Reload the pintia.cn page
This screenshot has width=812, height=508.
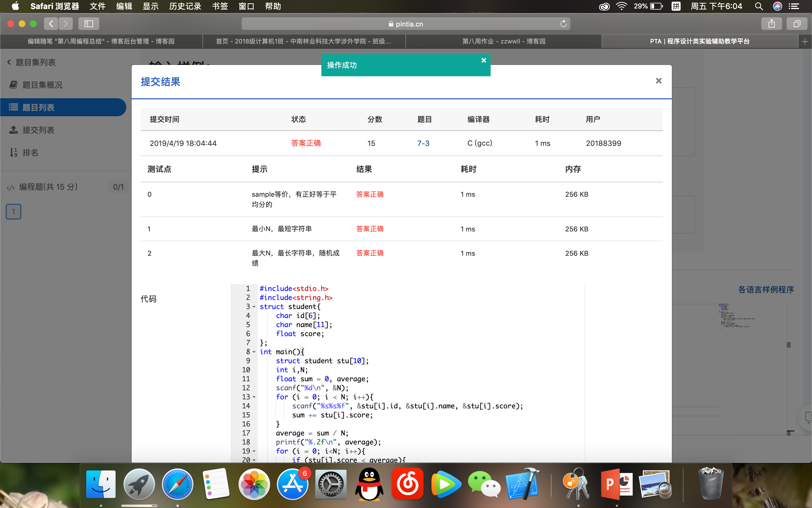point(563,23)
